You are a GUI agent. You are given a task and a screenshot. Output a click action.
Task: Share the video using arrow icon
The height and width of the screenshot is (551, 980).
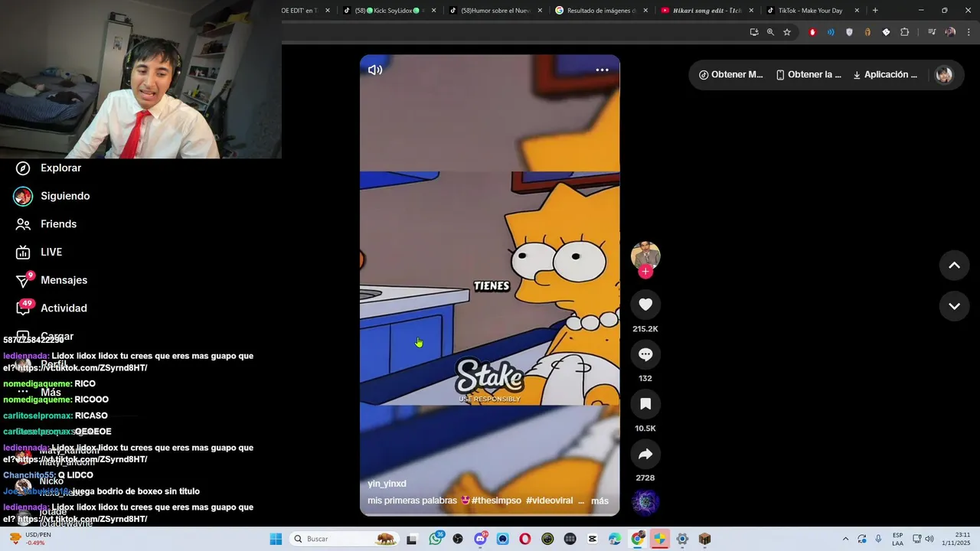tap(645, 454)
